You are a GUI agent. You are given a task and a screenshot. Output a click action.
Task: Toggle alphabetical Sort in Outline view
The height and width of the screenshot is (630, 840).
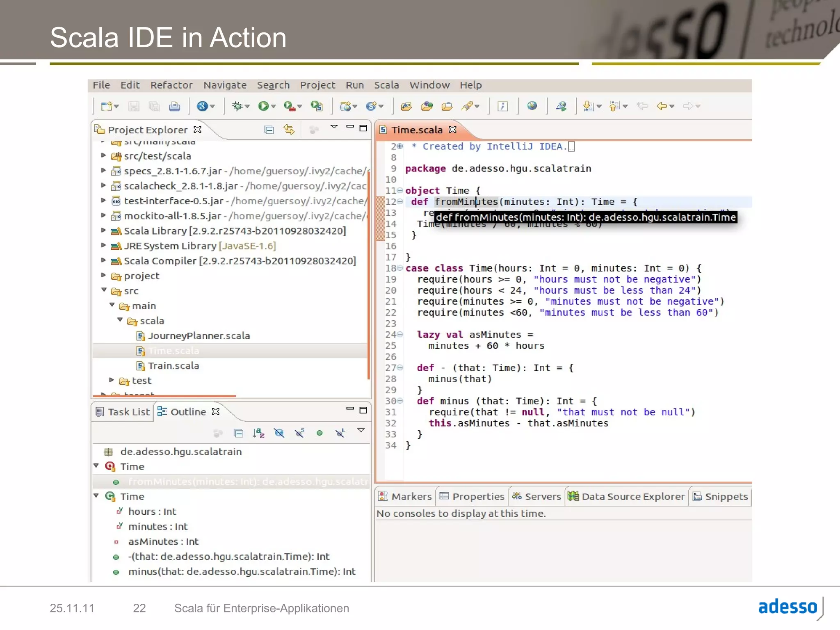point(258,433)
